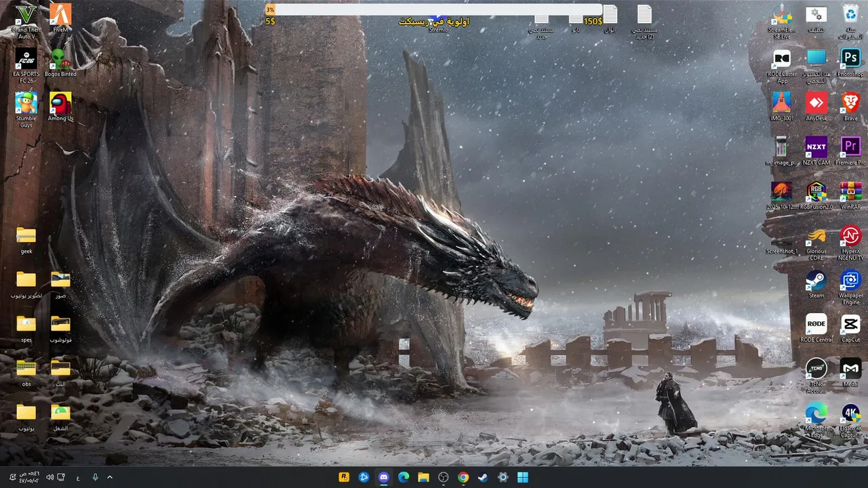
Task: Click the OBS Studio taskbar icon
Action: [443, 477]
